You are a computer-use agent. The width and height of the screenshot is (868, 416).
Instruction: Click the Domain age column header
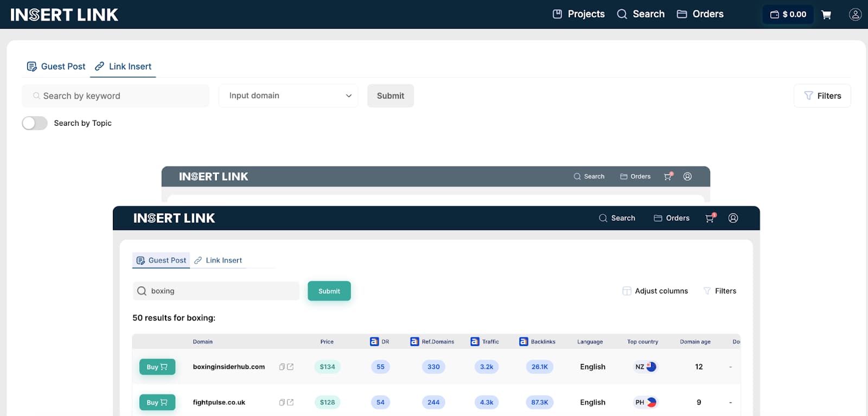(x=695, y=342)
